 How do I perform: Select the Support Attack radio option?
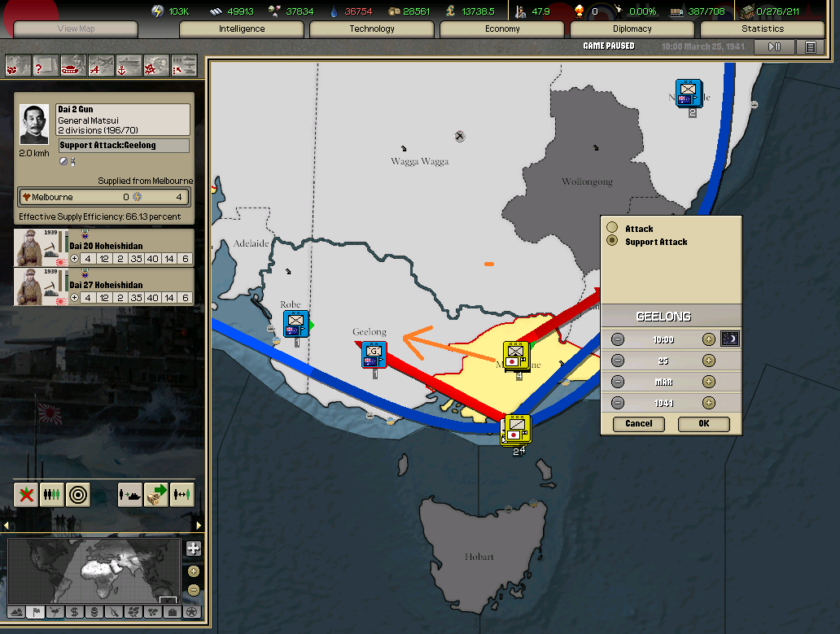(x=612, y=241)
